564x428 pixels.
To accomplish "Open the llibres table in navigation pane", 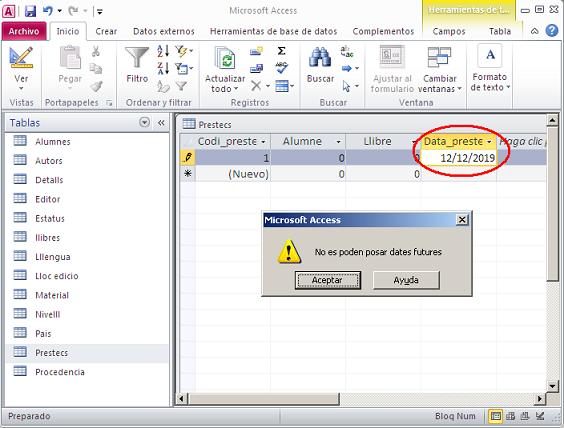I will coord(47,238).
